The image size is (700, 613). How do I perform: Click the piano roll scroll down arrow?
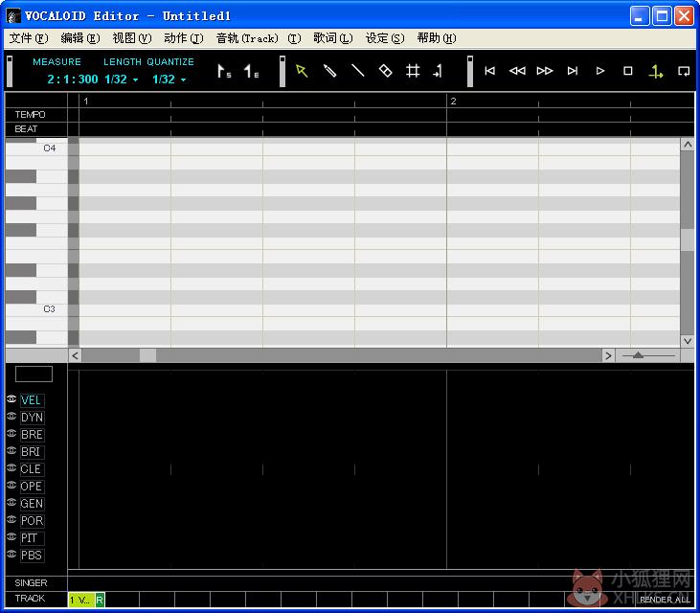click(688, 341)
